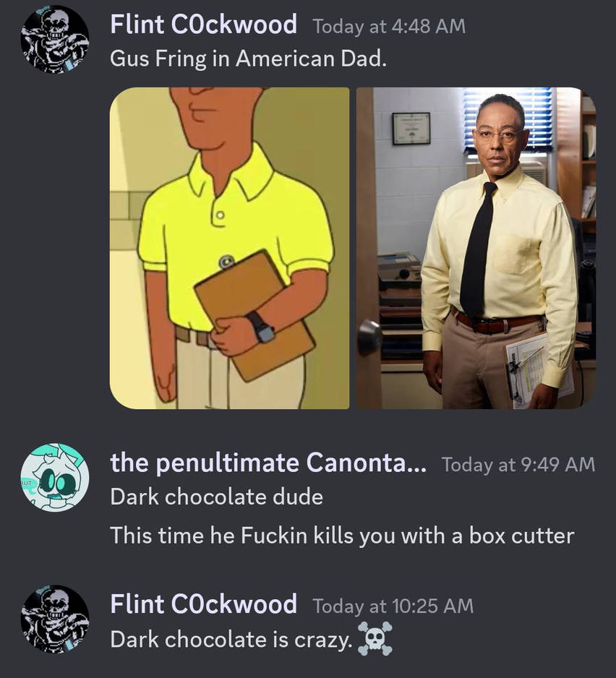Click the wristwatch on the cartoon character

coord(262,327)
